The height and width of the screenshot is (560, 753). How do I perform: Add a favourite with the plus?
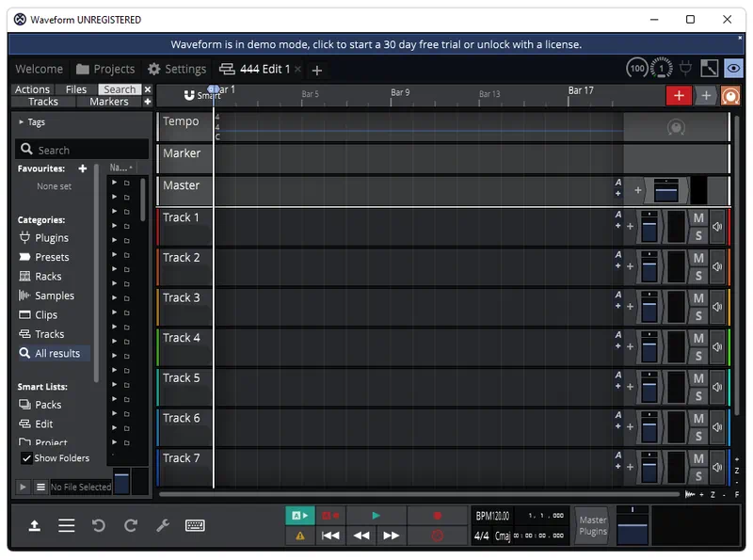pos(83,168)
